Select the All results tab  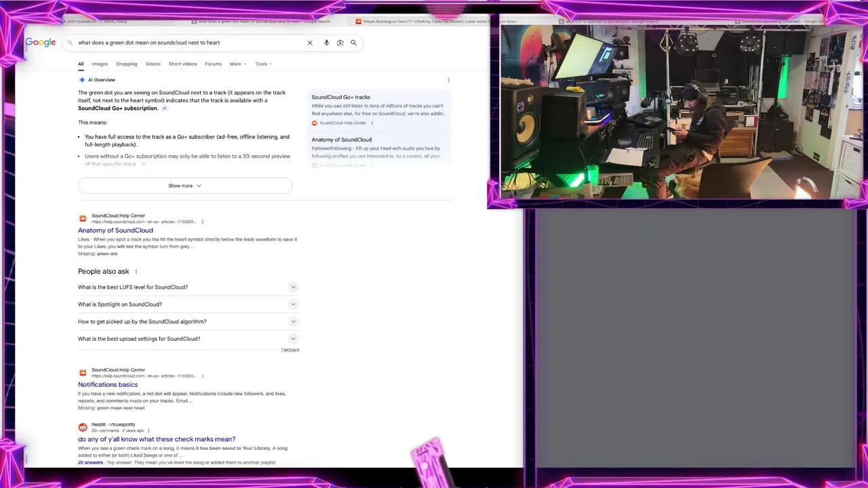pyautogui.click(x=81, y=64)
